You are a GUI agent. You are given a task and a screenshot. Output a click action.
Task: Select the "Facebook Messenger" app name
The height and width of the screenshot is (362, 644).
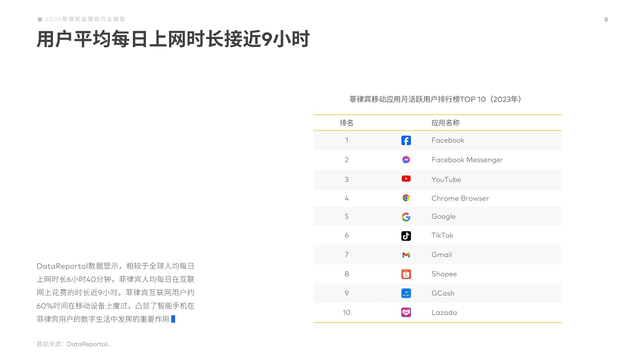(x=467, y=160)
